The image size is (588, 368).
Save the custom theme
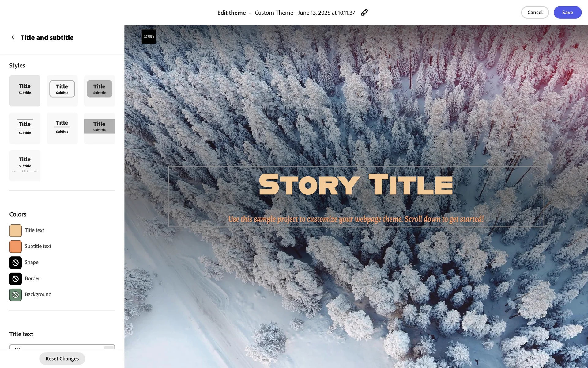[x=567, y=13]
